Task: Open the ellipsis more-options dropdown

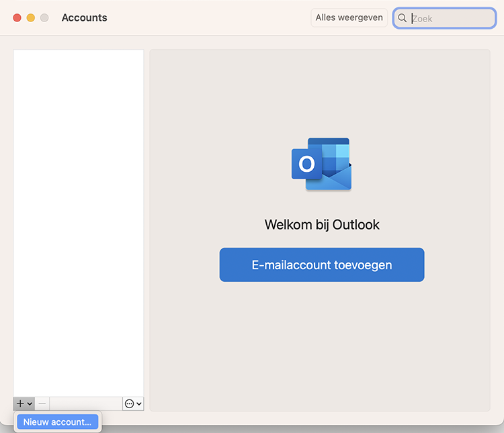Action: pos(133,403)
